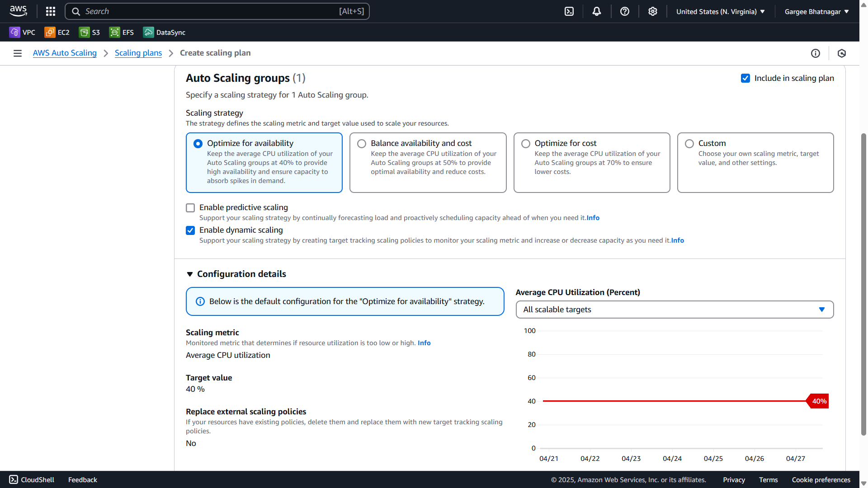The width and height of the screenshot is (868, 488).
Task: Open Info link for dynamic scaling
Action: [678, 240]
